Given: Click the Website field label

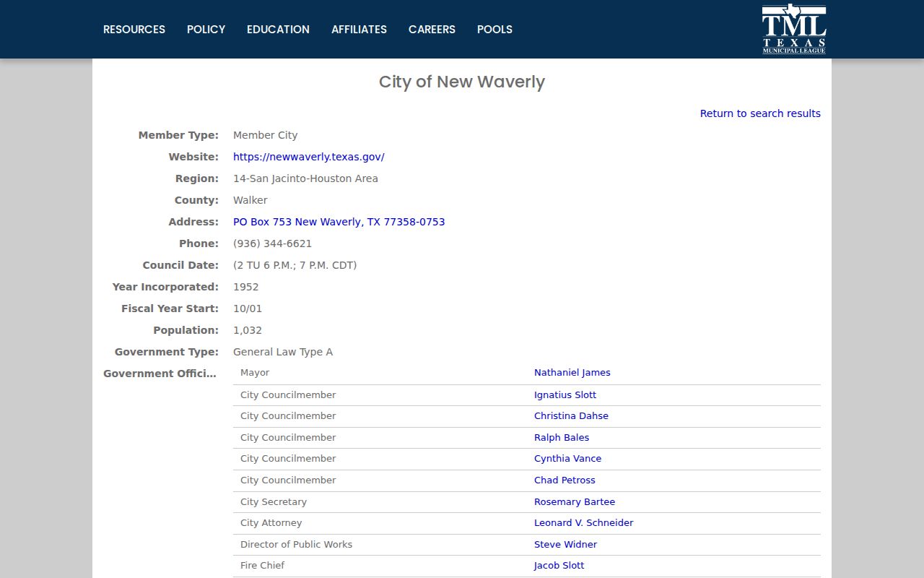Looking at the screenshot, I should 193,157.
